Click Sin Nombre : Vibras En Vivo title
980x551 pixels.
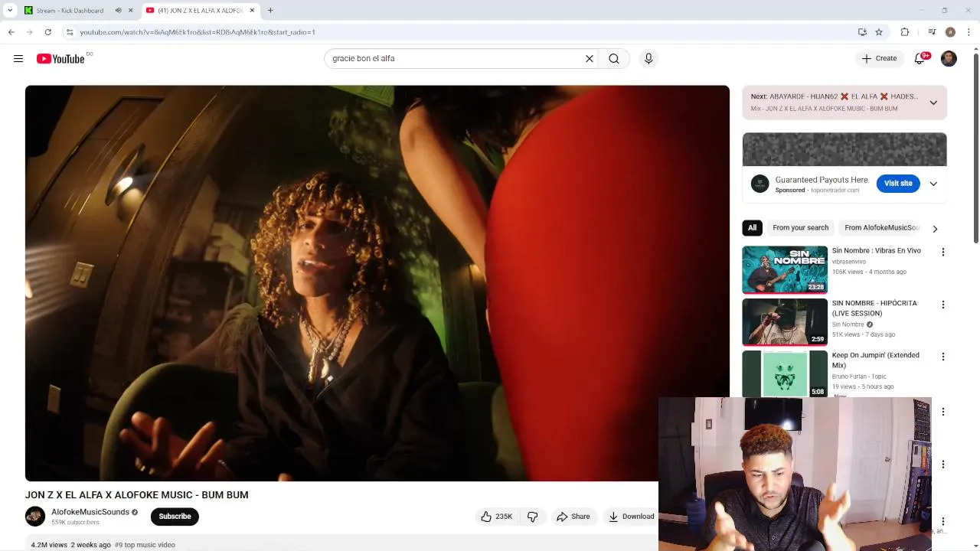pyautogui.click(x=876, y=250)
